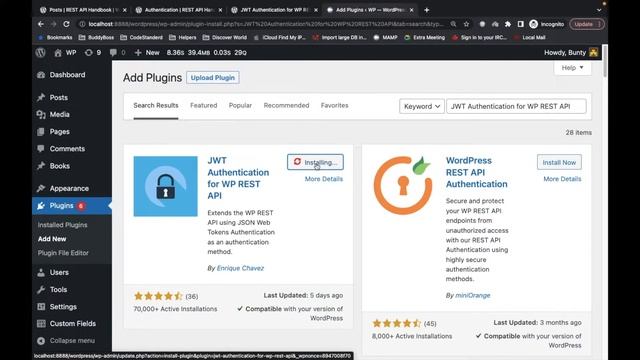Open the Helpers bookmarks folder

tap(182, 37)
